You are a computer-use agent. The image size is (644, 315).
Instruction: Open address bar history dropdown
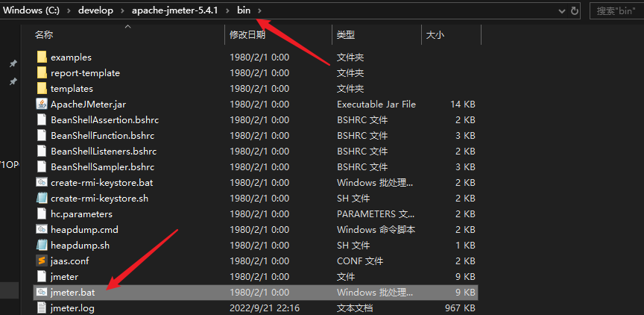coord(562,11)
